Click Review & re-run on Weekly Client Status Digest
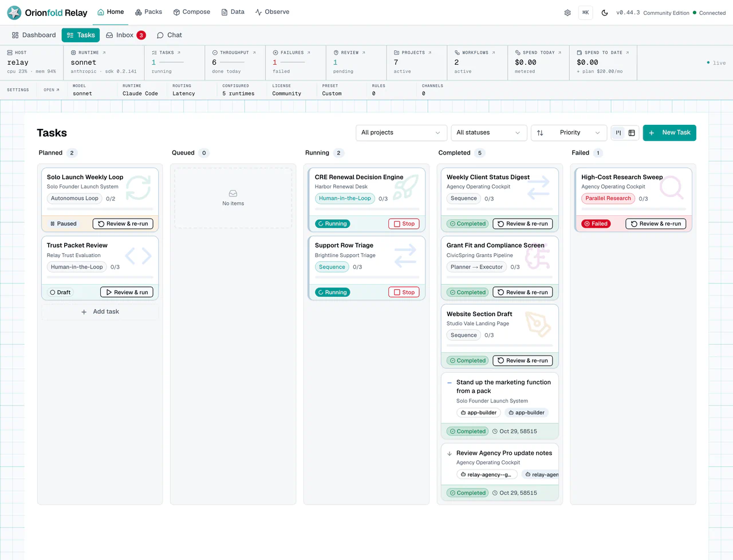Image resolution: width=733 pixels, height=560 pixels. [x=523, y=224]
